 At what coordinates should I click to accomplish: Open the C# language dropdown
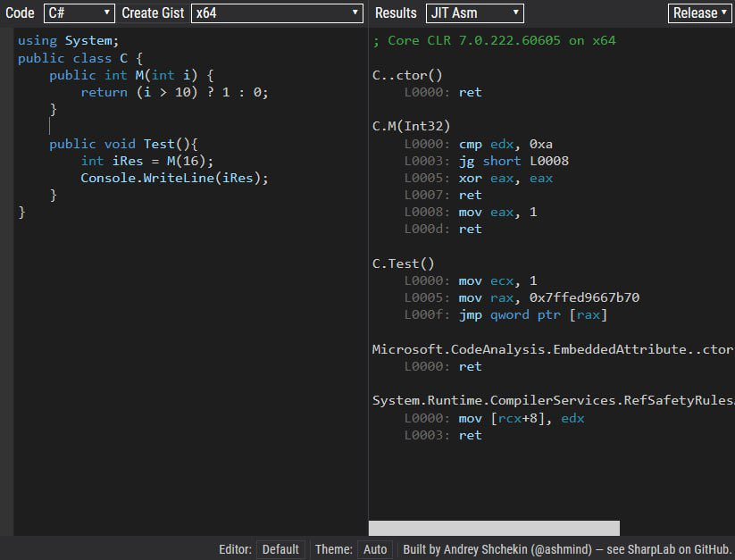(77, 13)
